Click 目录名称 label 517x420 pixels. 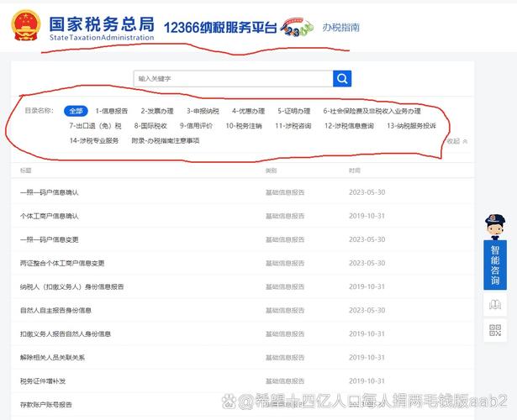point(40,111)
